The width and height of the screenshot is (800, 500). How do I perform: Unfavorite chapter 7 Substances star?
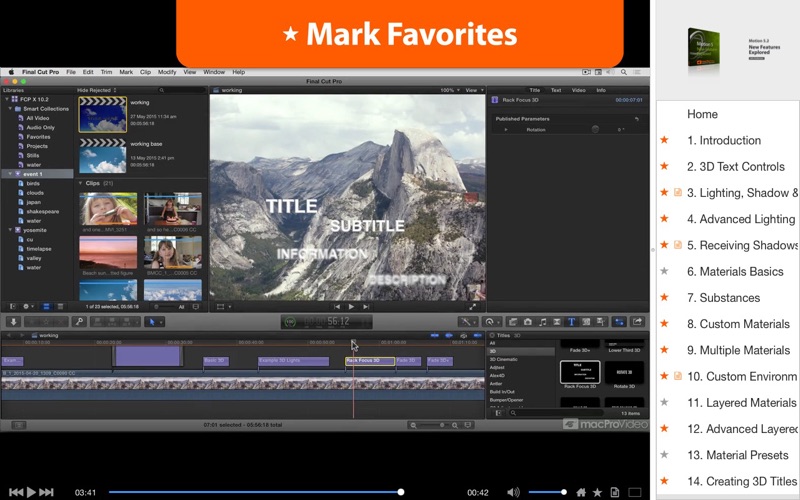[x=664, y=297]
